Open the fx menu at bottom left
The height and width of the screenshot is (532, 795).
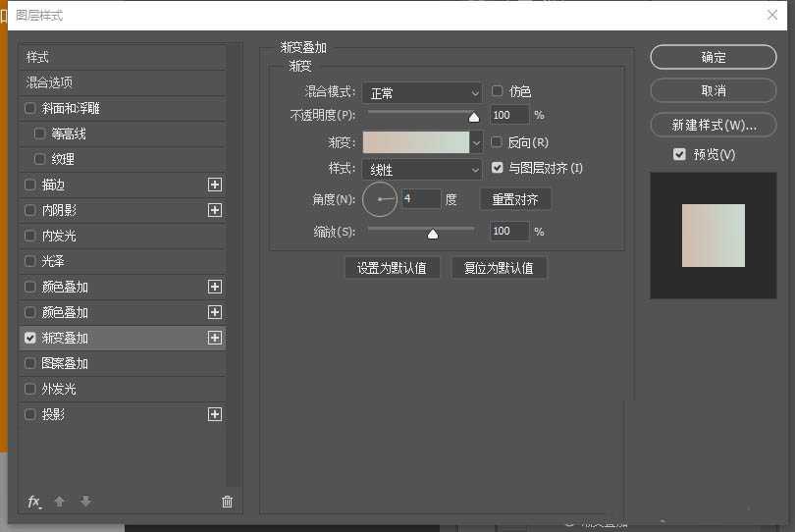34,502
